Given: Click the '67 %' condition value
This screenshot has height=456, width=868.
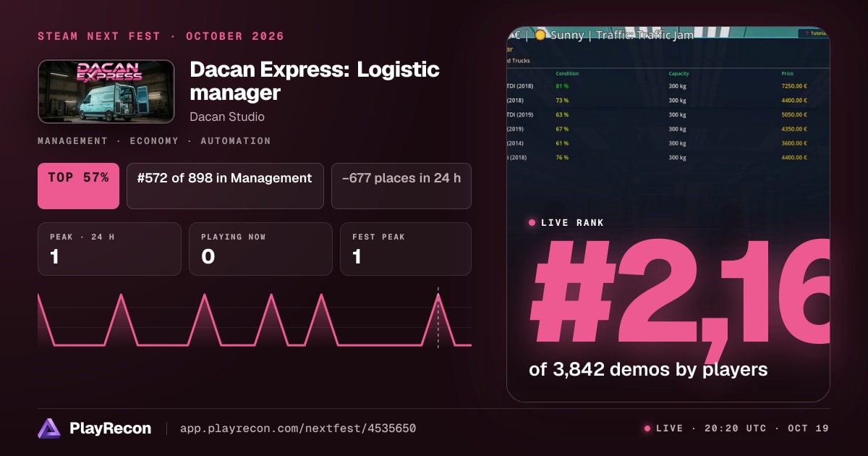Looking at the screenshot, I should [x=562, y=130].
